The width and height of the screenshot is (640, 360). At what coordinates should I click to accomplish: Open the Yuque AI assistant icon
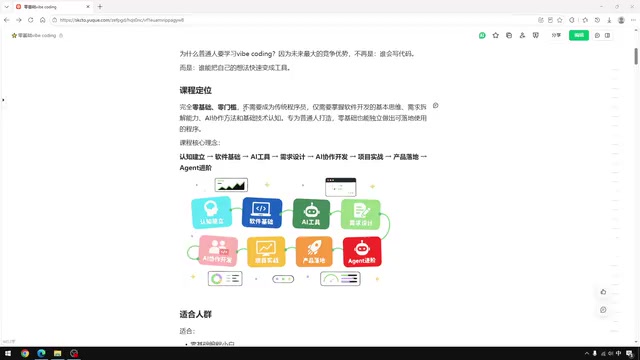(482, 36)
